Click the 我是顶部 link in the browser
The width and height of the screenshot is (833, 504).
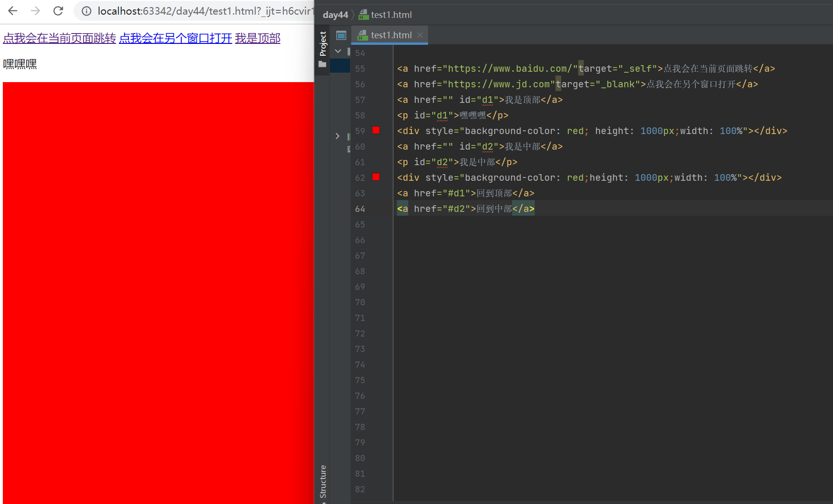click(258, 38)
